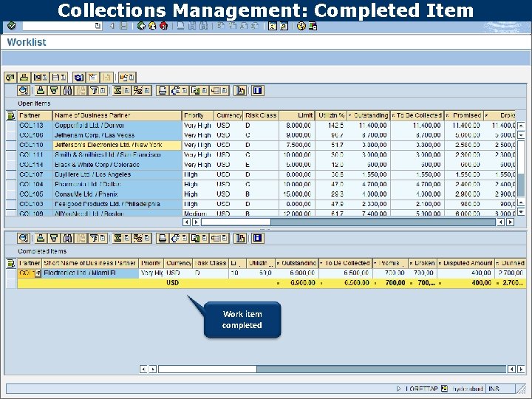Select partner cell COL107
The width and height of the screenshot is (532, 399).
(x=35, y=174)
